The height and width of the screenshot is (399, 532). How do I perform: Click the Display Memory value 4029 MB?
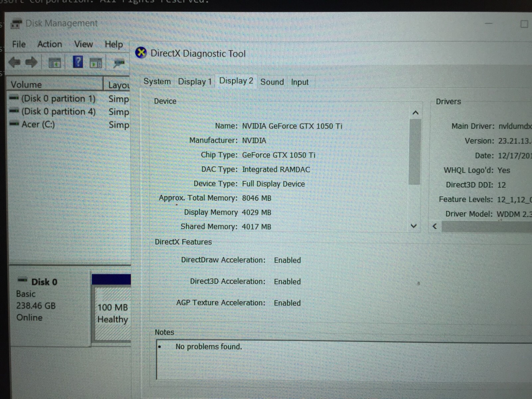click(256, 212)
